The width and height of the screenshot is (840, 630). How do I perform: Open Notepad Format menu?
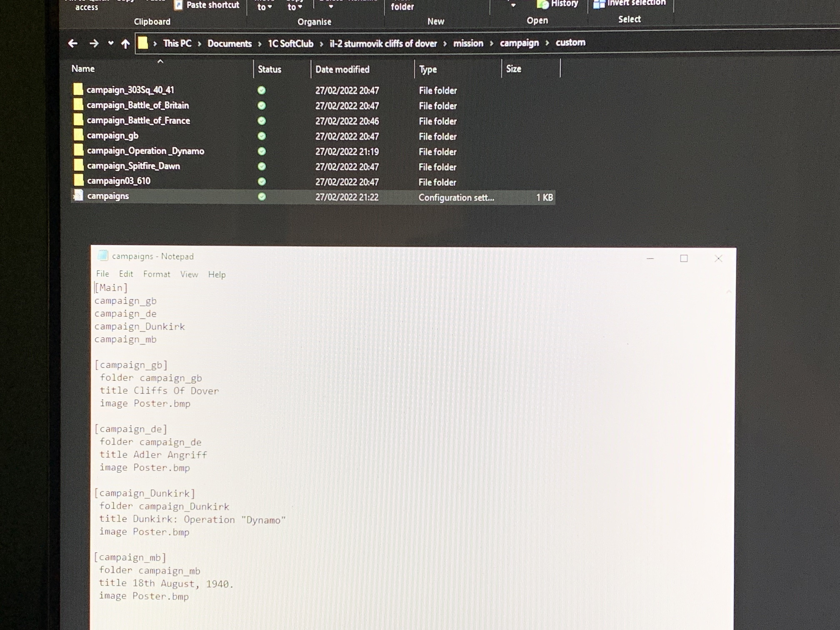(x=156, y=274)
